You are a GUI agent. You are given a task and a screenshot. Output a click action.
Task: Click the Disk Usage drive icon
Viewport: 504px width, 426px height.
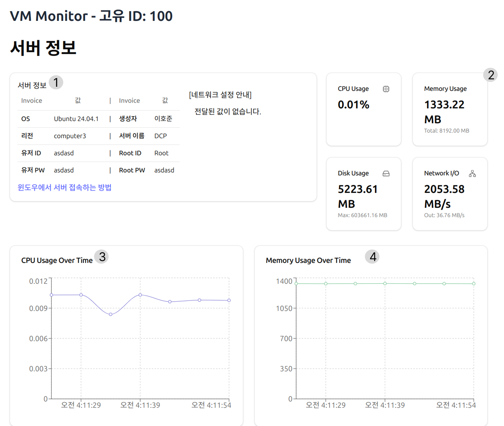pyautogui.click(x=386, y=174)
